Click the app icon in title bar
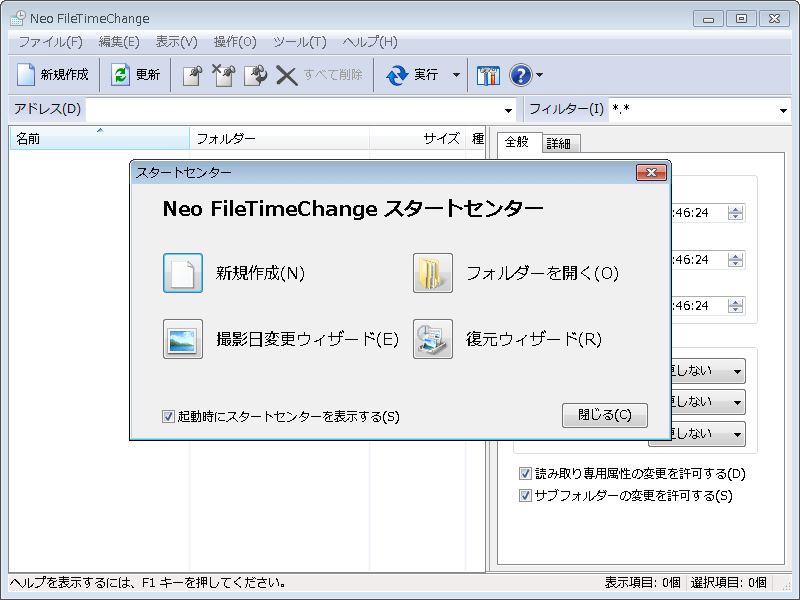 click(x=18, y=18)
